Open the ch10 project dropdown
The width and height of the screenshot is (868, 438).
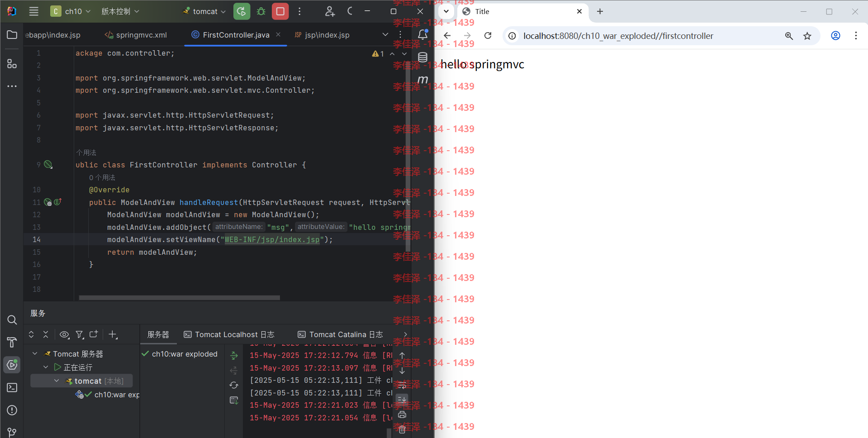click(71, 11)
